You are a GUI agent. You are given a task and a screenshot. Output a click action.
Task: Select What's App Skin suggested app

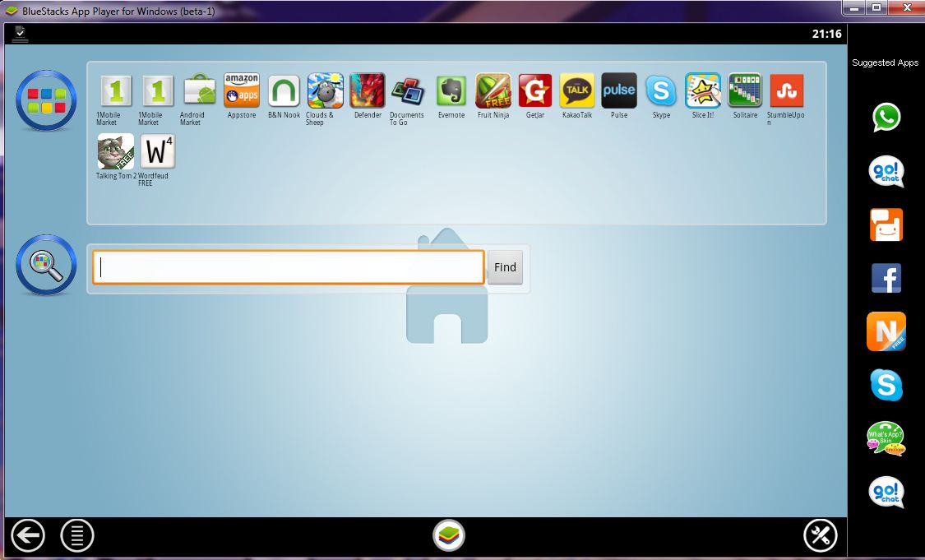point(886,438)
